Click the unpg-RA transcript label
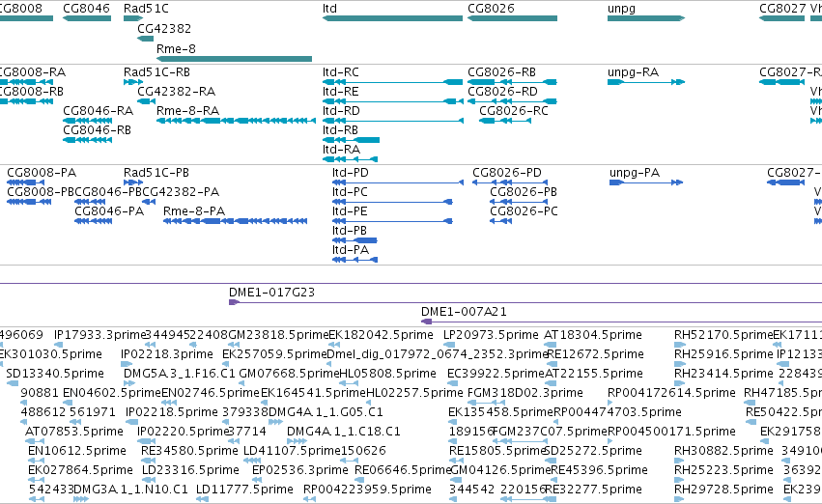The height and width of the screenshot is (504, 822). [634, 72]
